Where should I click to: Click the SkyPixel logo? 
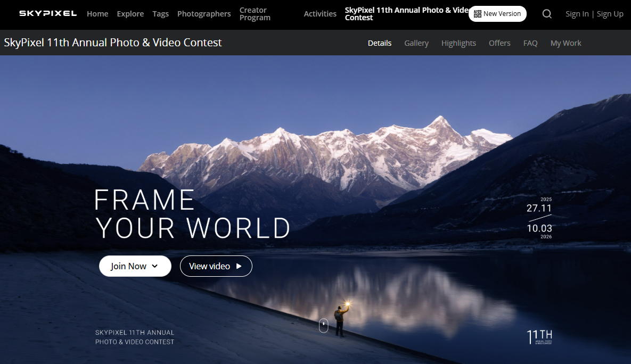pyautogui.click(x=48, y=13)
